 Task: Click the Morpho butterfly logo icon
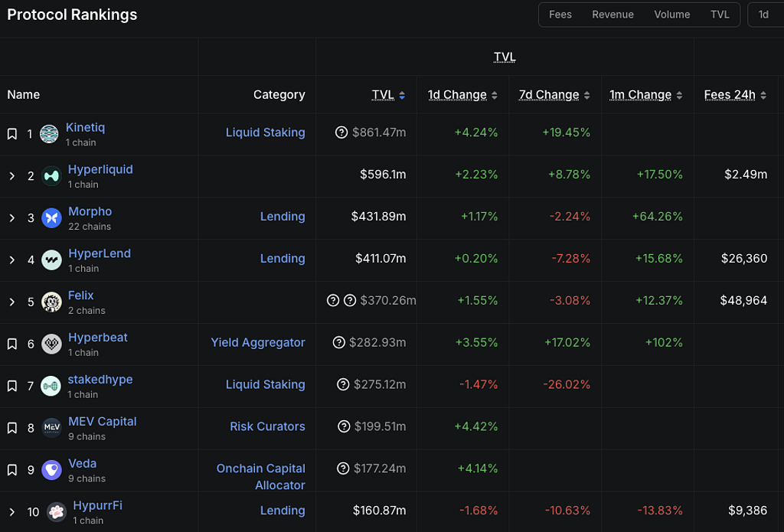[51, 218]
